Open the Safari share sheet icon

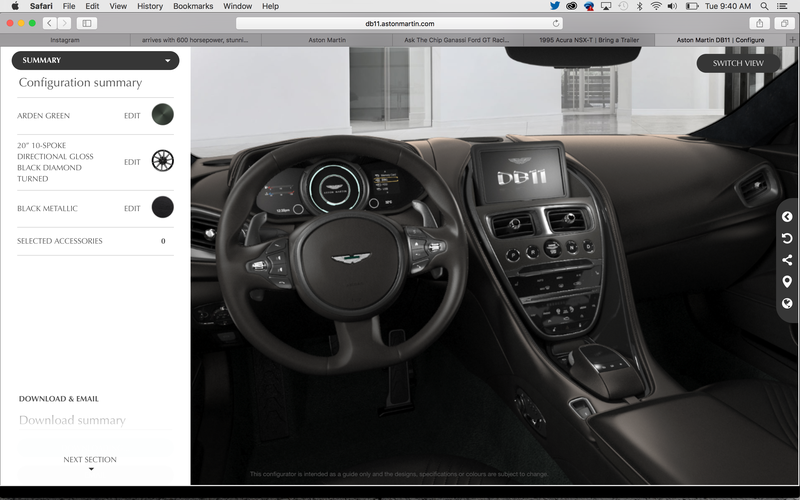pyautogui.click(x=759, y=23)
